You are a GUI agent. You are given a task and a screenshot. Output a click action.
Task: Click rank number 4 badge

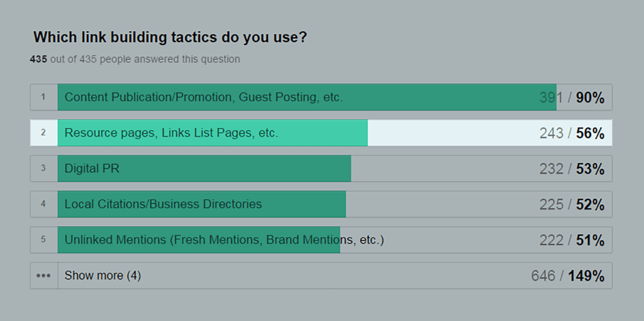[43, 204]
